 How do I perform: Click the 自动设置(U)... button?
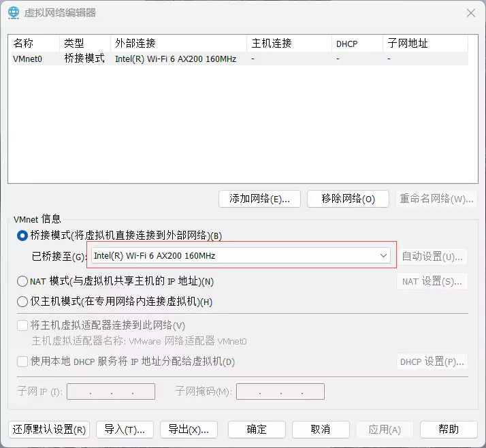point(432,257)
